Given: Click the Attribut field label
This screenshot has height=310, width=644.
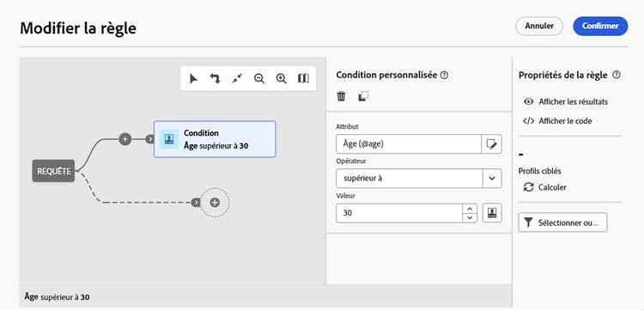Looking at the screenshot, I should point(347,127).
